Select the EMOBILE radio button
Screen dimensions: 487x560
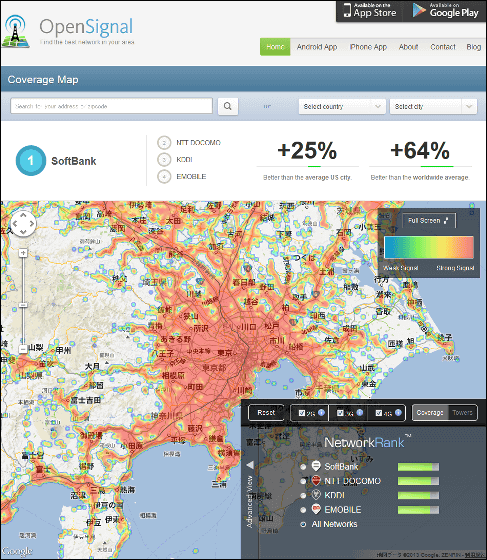(x=303, y=510)
